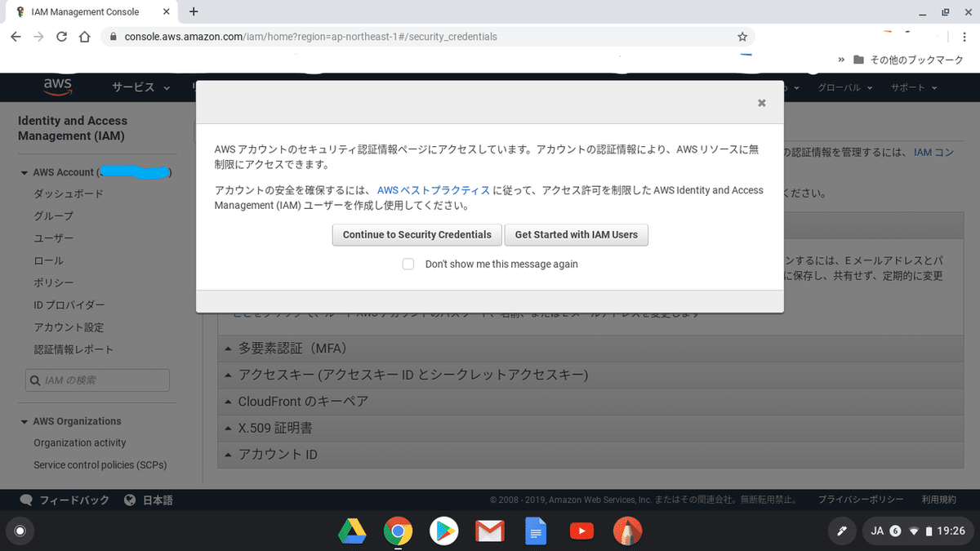This screenshot has width=980, height=551.
Task: Open the system tray showing 19:26
Action: coord(917,531)
